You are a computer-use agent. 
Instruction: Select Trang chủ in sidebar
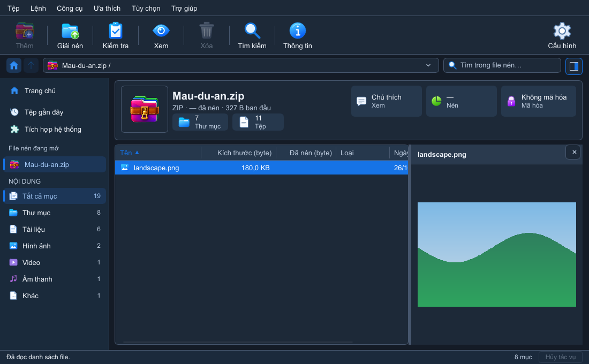point(55,91)
